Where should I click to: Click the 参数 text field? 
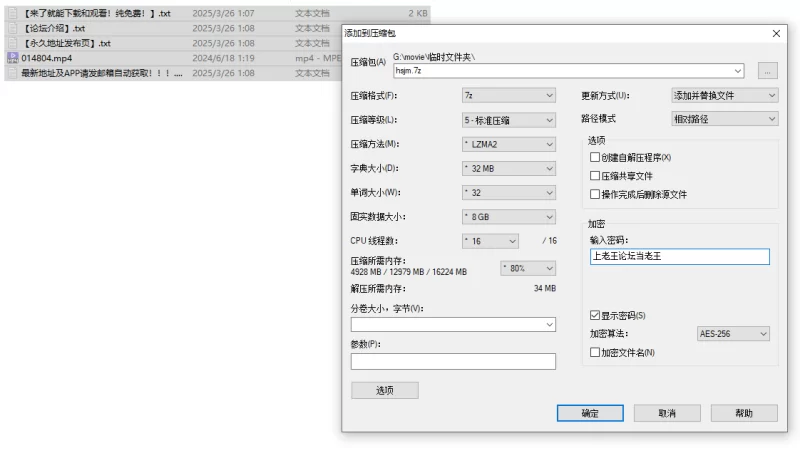[452, 362]
